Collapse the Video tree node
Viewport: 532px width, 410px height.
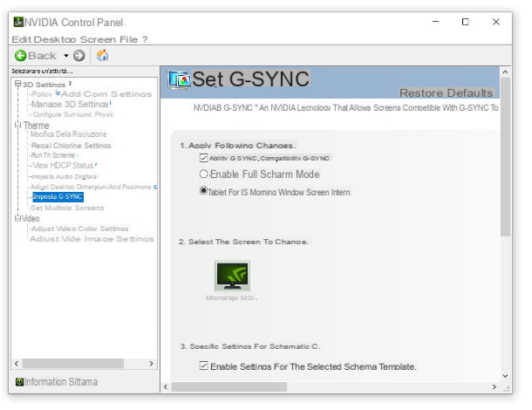click(17, 218)
